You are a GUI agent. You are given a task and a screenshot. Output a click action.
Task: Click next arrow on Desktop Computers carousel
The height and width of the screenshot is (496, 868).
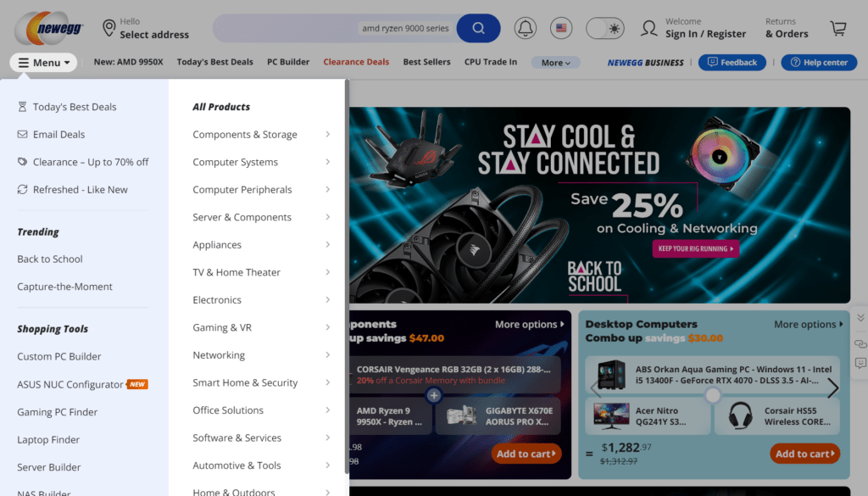(x=832, y=388)
